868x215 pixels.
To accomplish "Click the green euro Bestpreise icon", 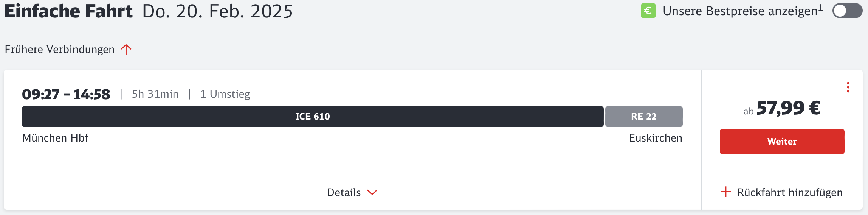I will click(648, 11).
